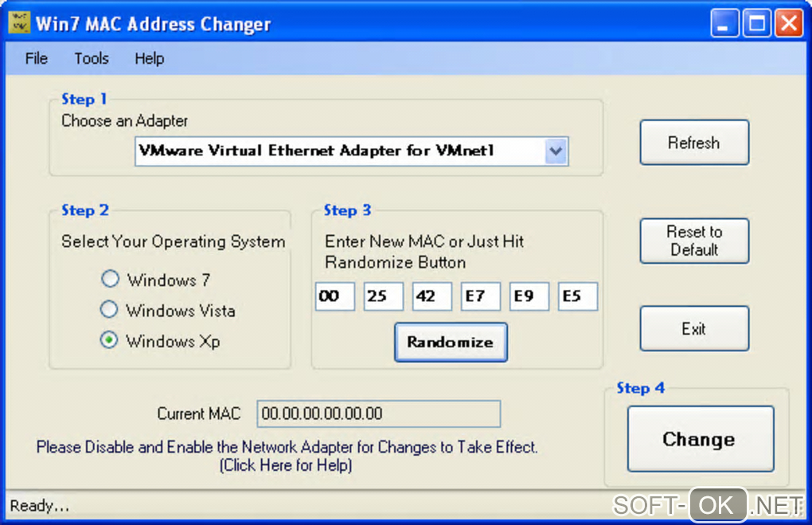Open the Tools menu
Screen dimensions: 812x525
[91, 59]
